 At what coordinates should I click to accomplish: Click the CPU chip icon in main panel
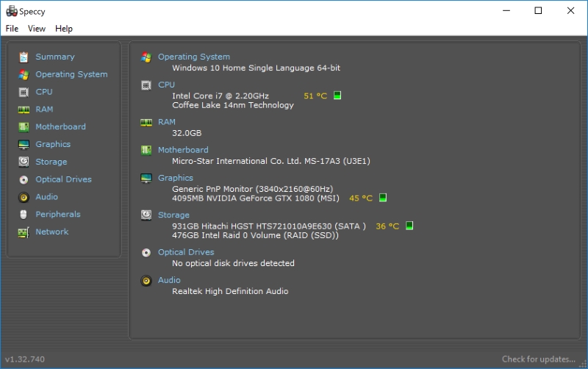(x=146, y=85)
